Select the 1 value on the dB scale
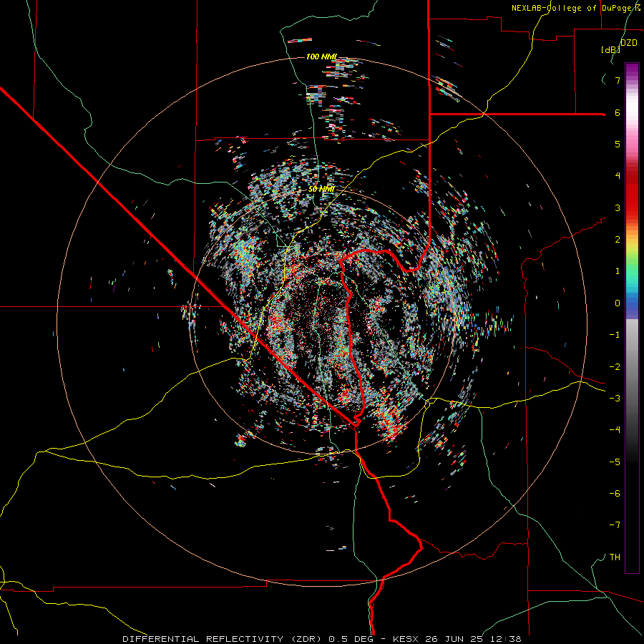Screen dimensions: 644x644 (618, 271)
